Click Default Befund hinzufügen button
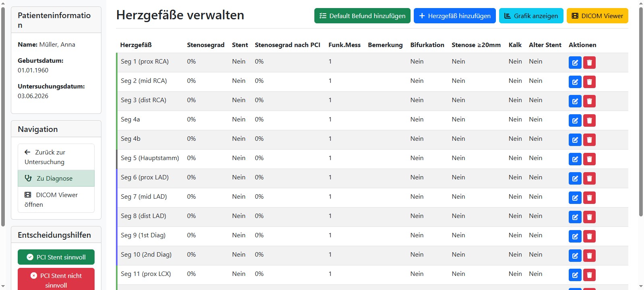Screen dimensions: 644x290 click(362, 16)
